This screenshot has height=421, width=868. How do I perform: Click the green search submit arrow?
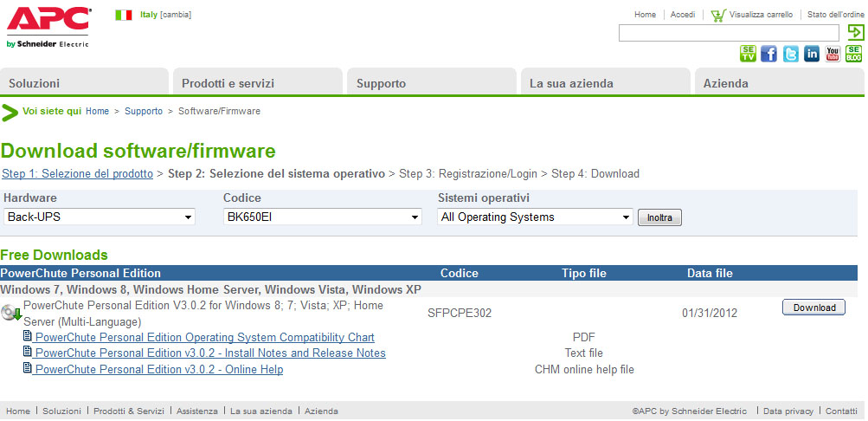[855, 33]
